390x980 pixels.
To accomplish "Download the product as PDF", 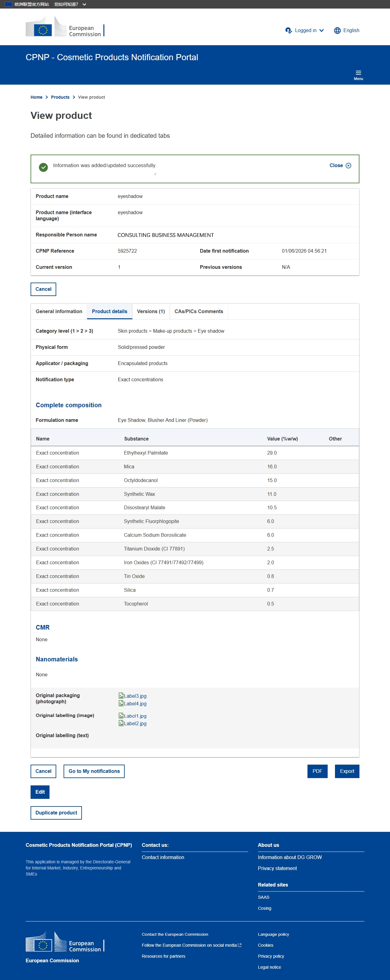I will point(317,771).
